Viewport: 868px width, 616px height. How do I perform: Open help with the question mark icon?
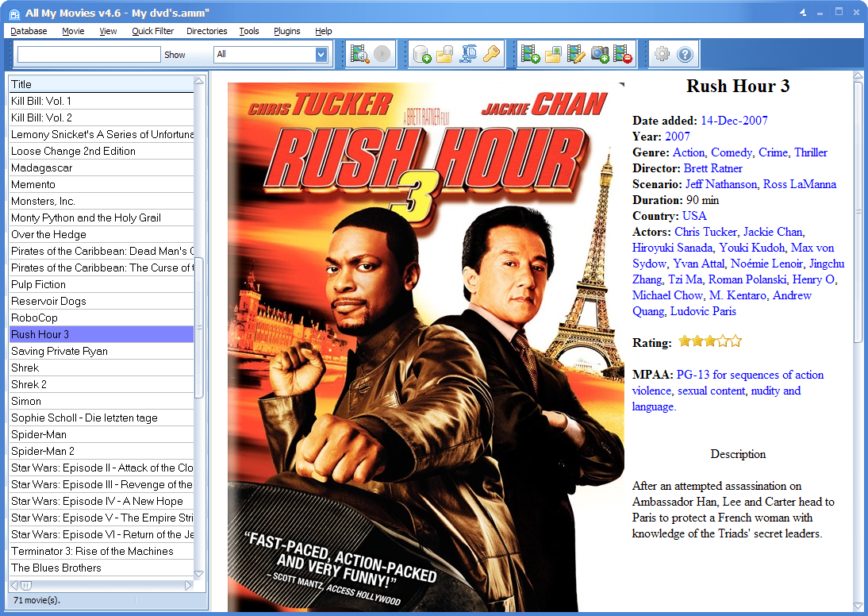(685, 54)
